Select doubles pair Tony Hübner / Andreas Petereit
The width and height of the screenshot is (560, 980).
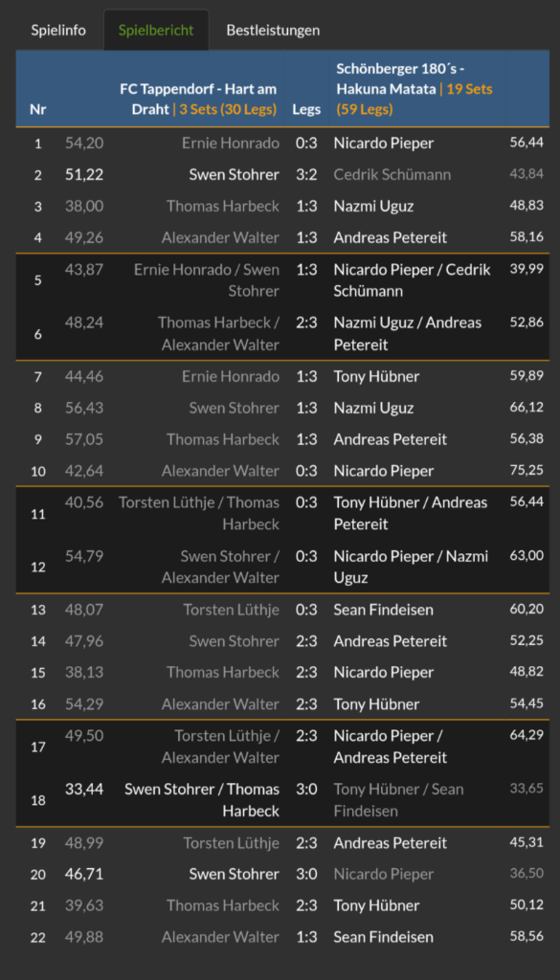(411, 513)
